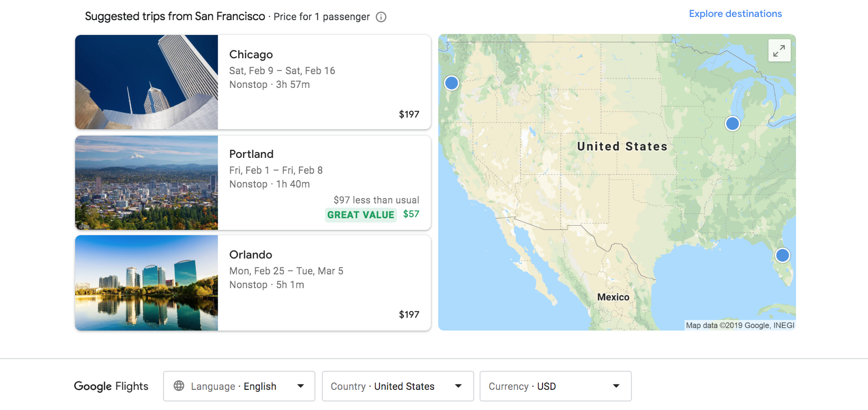Select the Portland trip card

coord(253,183)
